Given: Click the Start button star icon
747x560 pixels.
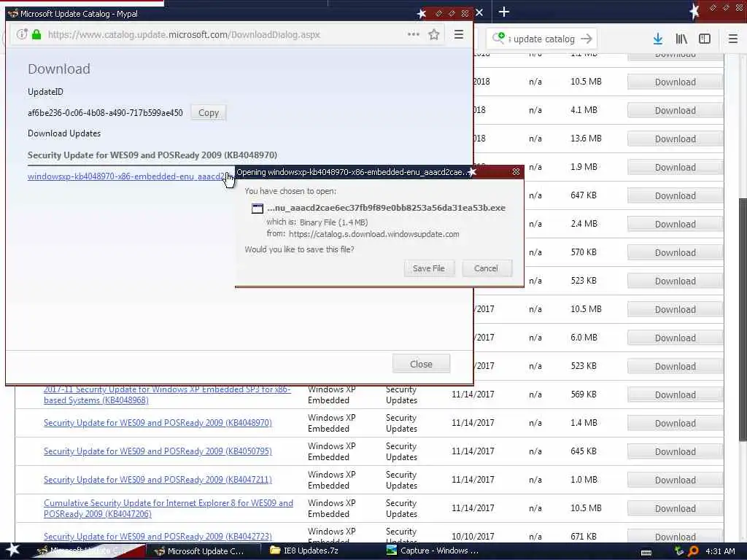Looking at the screenshot, I should coord(12,550).
